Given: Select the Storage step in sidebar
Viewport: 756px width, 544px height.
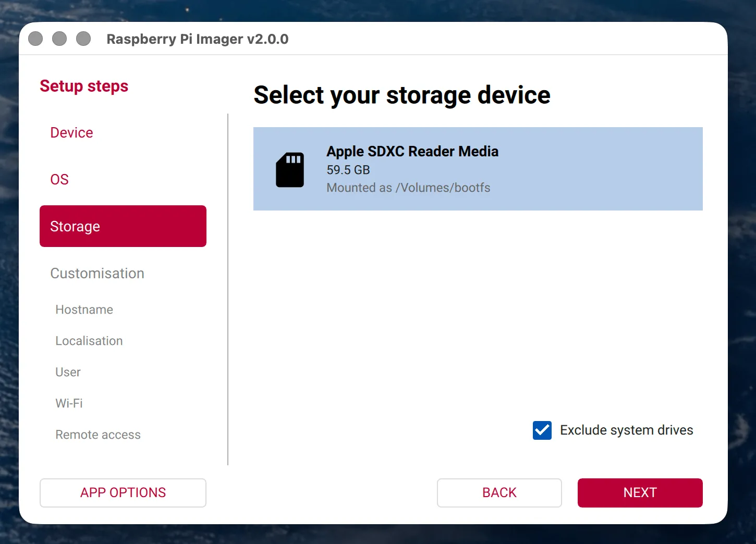Looking at the screenshot, I should pos(123,226).
